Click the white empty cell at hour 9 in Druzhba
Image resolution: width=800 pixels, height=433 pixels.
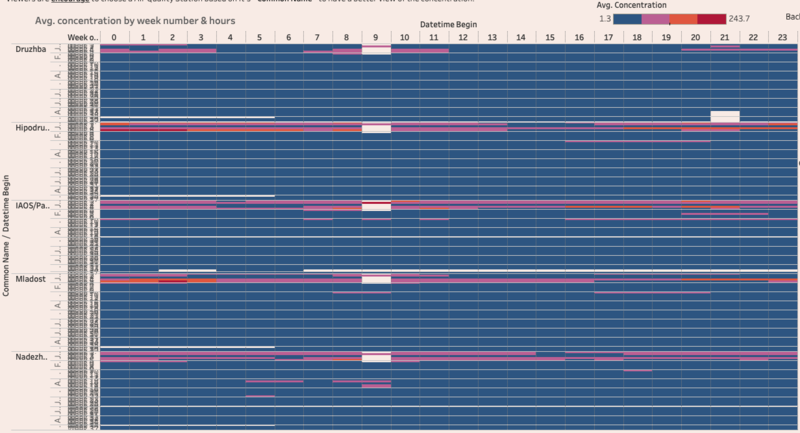coord(377,50)
